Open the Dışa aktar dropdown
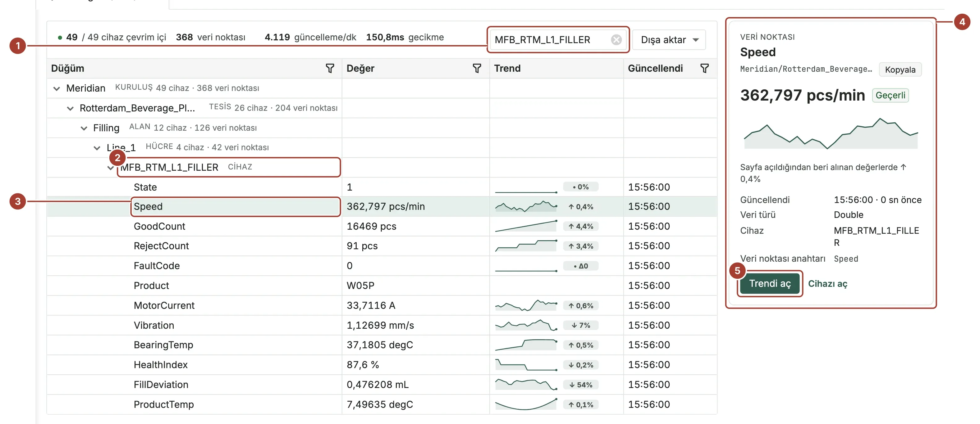This screenshot has height=424, width=980. (x=669, y=39)
